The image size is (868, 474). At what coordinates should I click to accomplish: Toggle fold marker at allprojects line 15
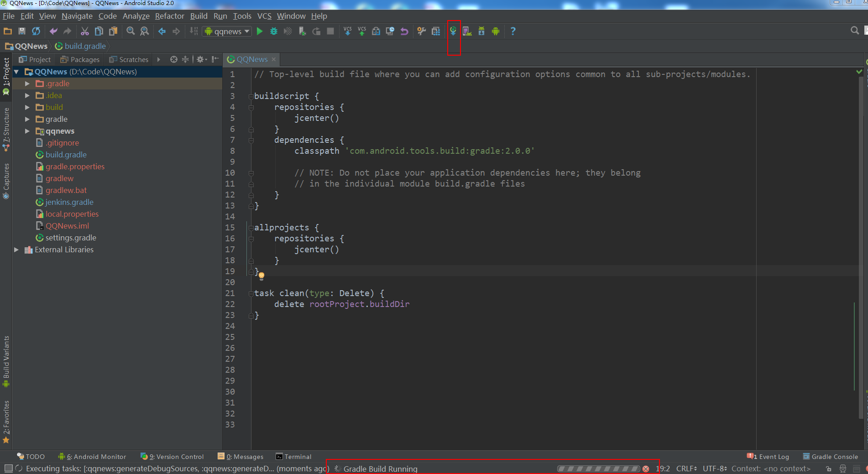click(x=251, y=228)
